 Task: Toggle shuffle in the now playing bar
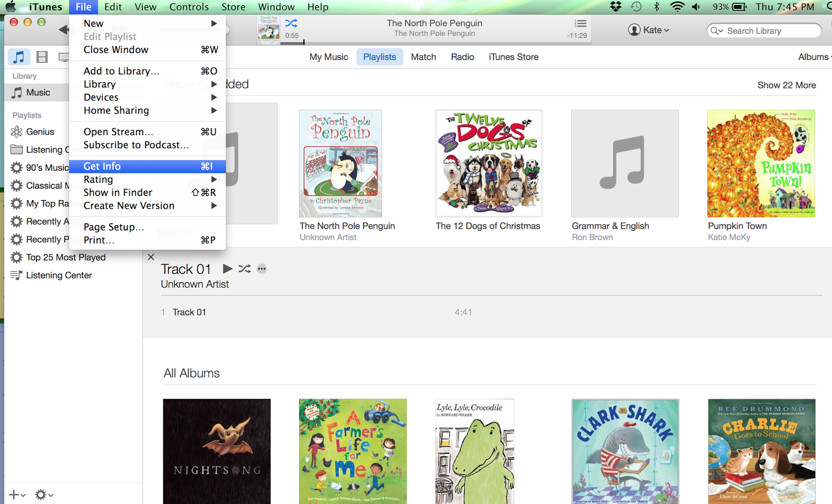[291, 23]
